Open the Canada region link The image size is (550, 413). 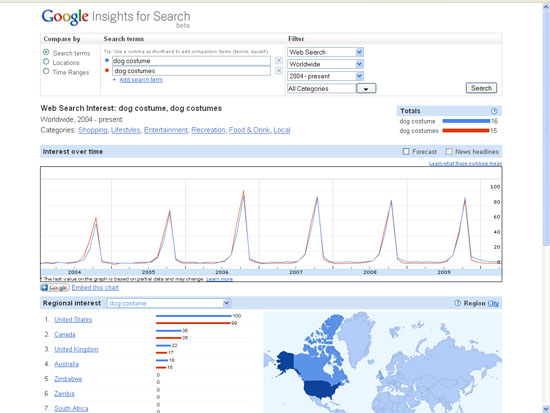tap(65, 334)
